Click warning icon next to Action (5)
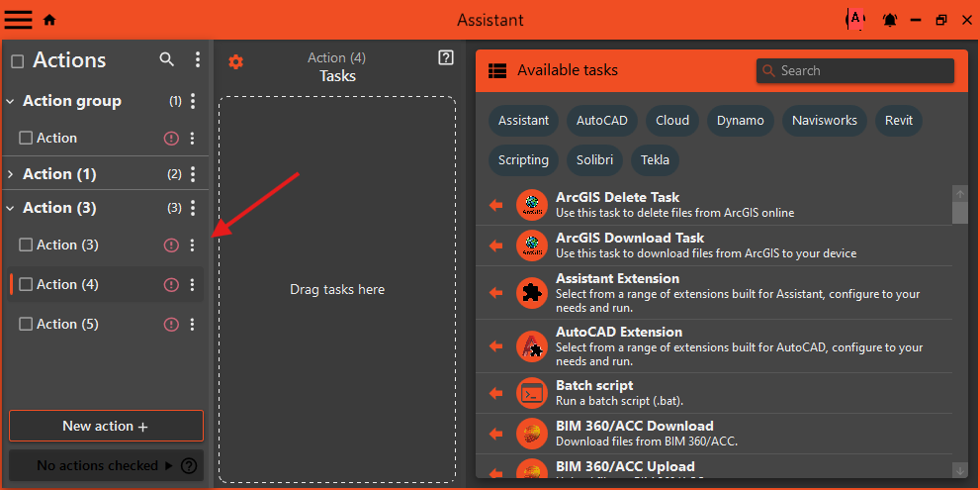 [x=171, y=325]
